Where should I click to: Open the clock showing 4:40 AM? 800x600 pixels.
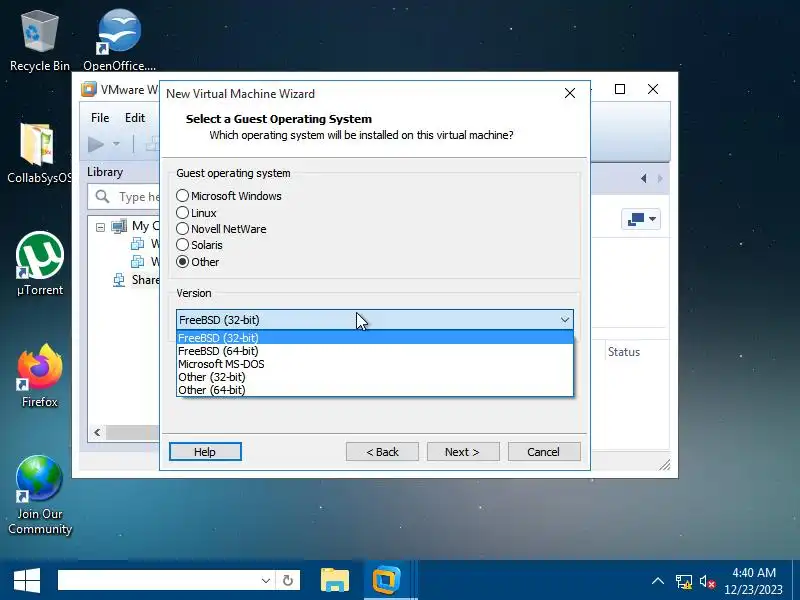[754, 581]
